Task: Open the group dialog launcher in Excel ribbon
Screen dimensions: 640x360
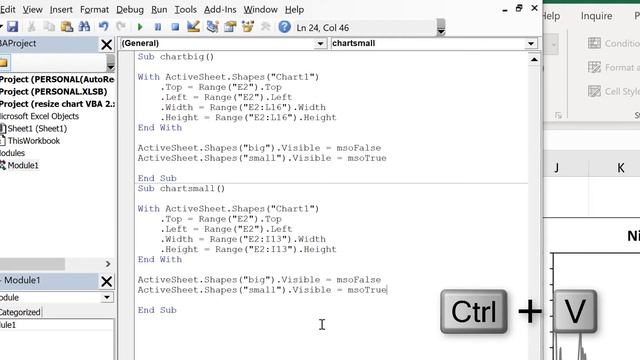Action: (558, 116)
